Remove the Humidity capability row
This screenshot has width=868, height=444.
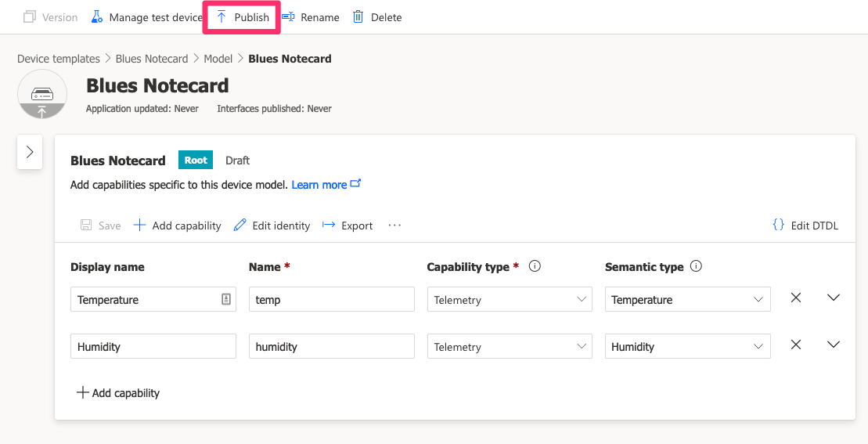tap(796, 345)
